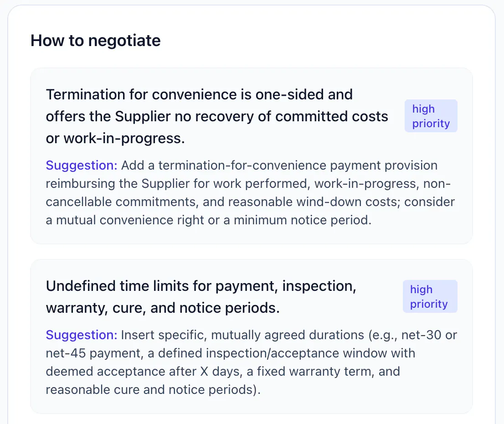
Task: Click Suggestion label in the time limits card
Action: [x=82, y=335]
